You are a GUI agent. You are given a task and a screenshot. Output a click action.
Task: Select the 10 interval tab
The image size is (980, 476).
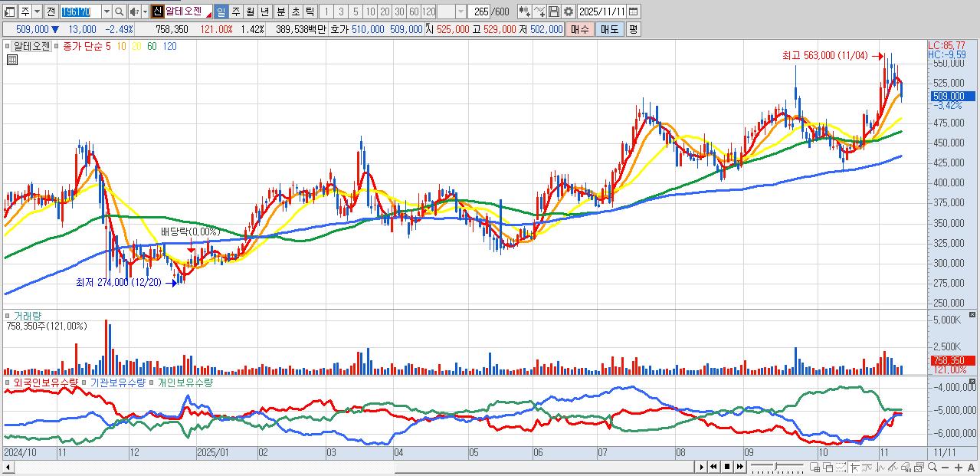click(370, 11)
